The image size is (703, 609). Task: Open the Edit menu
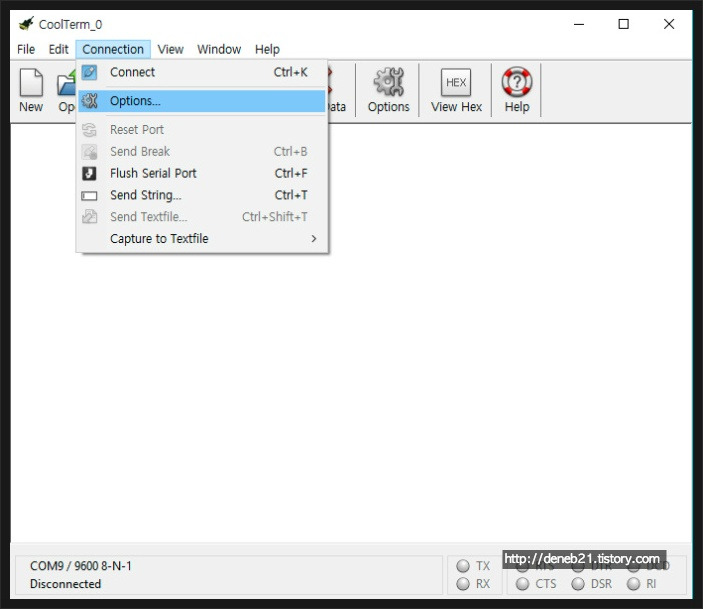[x=58, y=49]
